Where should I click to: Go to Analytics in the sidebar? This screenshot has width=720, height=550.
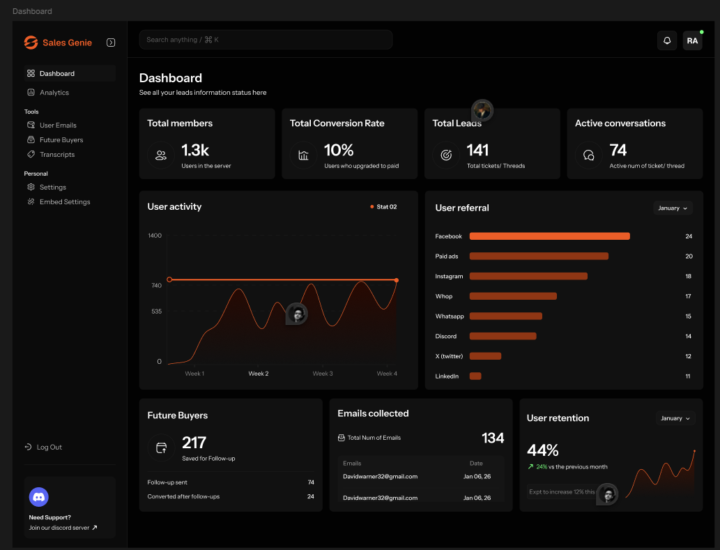tap(54, 92)
